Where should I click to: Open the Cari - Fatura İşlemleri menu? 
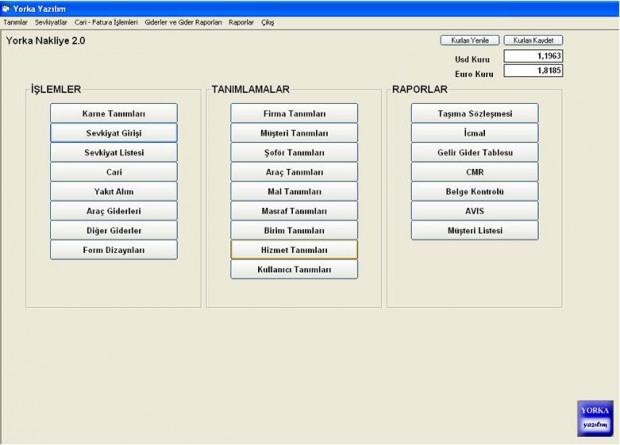coord(106,23)
